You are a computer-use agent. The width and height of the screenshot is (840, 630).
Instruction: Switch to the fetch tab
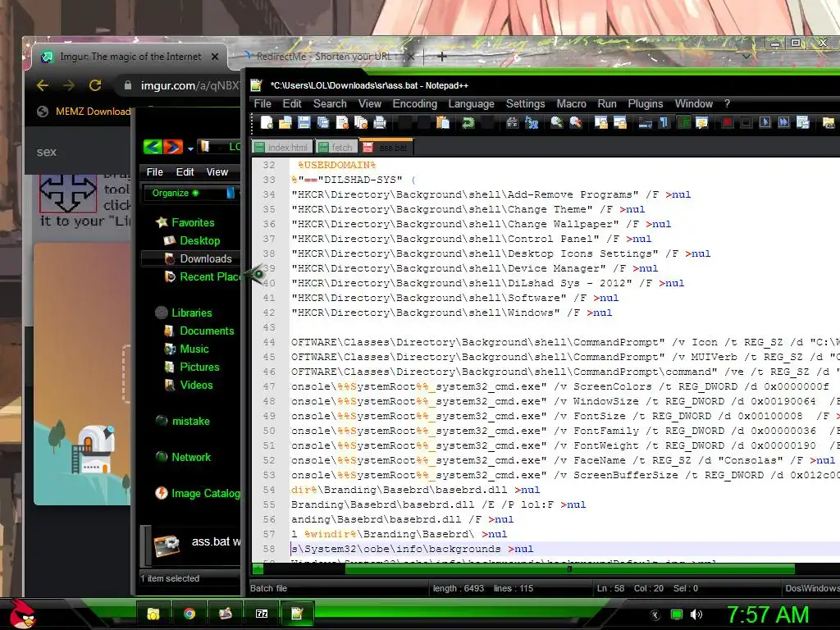[336, 148]
